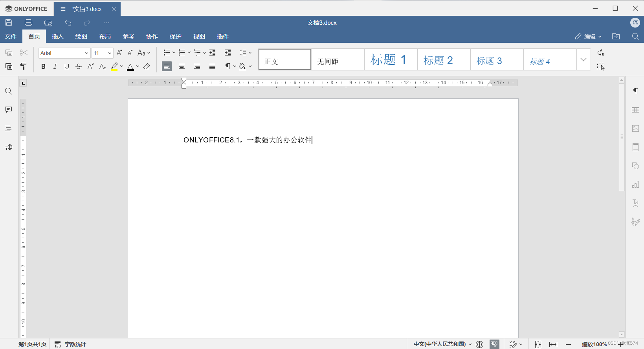644x349 pixels.
Task: Open 字数统计 word count
Action: (x=70, y=344)
